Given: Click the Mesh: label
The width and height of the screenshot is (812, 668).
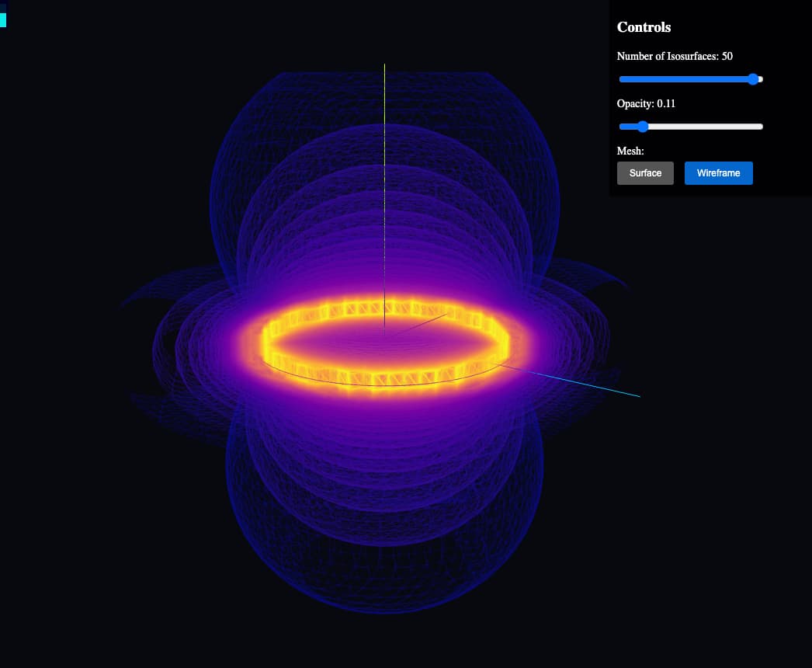Looking at the screenshot, I should (630, 151).
